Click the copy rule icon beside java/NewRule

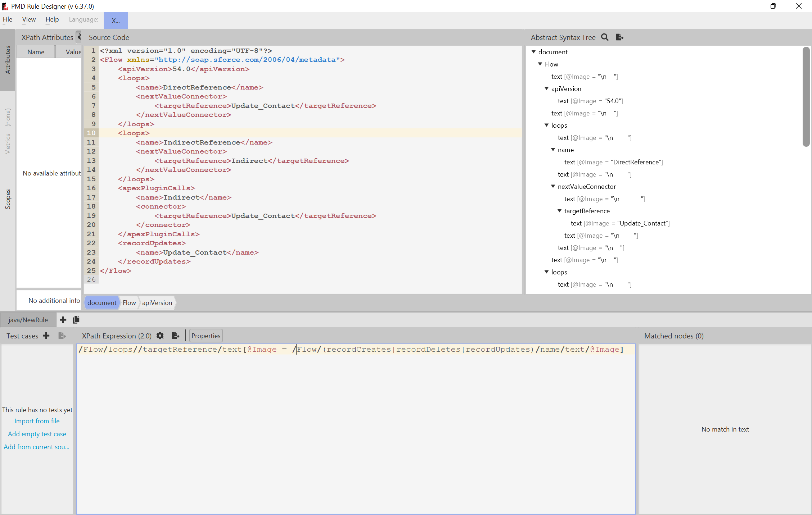(76, 320)
